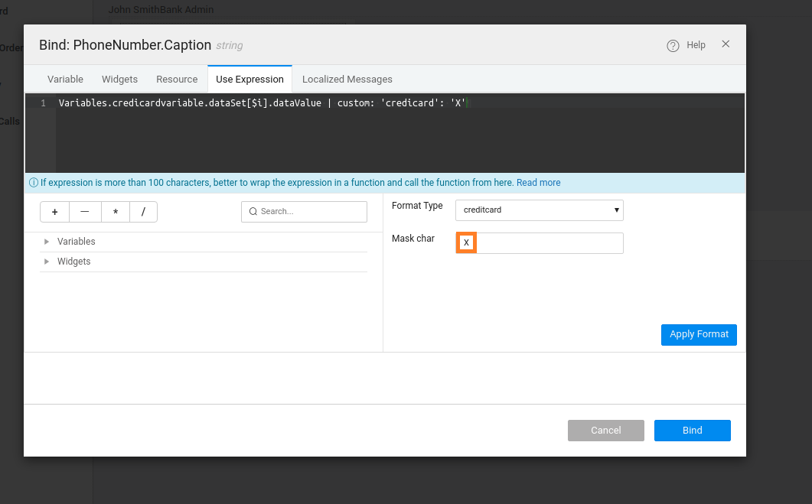Click the blue Bind button
The image size is (812, 504).
point(692,431)
